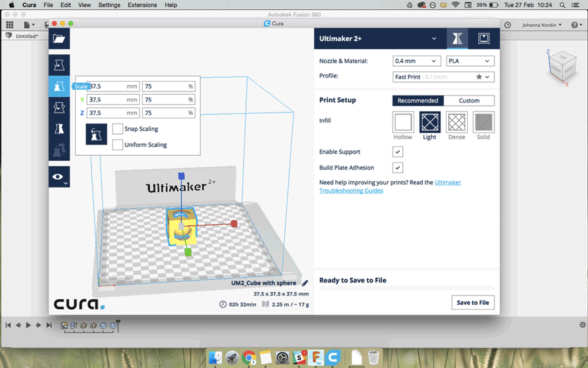Open Fusion 360 job status clock icon
Viewport: 588px width, 368px height.
(x=508, y=25)
